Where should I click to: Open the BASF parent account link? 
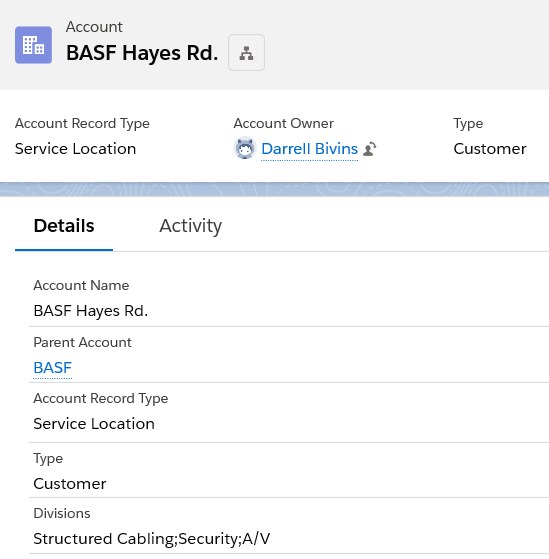coord(52,368)
